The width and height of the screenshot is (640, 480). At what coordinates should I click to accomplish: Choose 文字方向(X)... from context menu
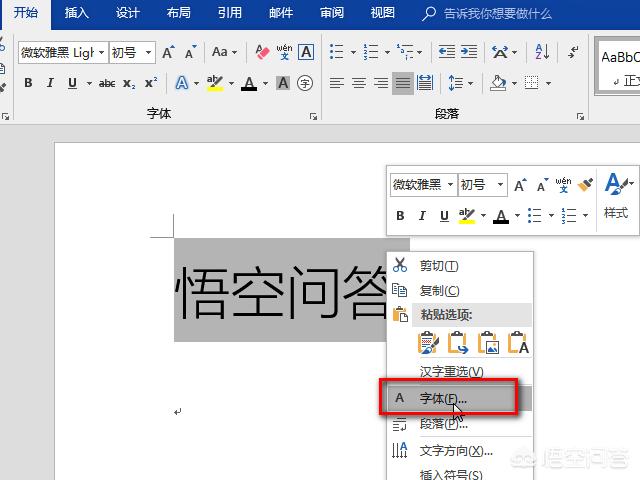coord(460,451)
